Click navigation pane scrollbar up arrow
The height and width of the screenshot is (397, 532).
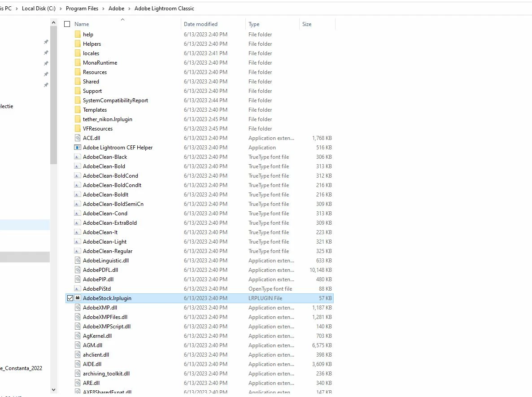[54, 22]
